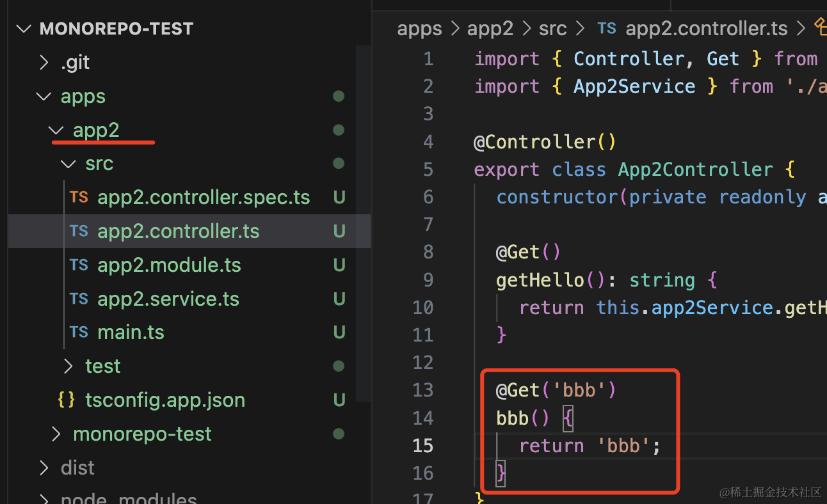Screen dimensions: 827x504
Task: Click TS icon beside app2.controller.spec.ts
Action: point(79,197)
